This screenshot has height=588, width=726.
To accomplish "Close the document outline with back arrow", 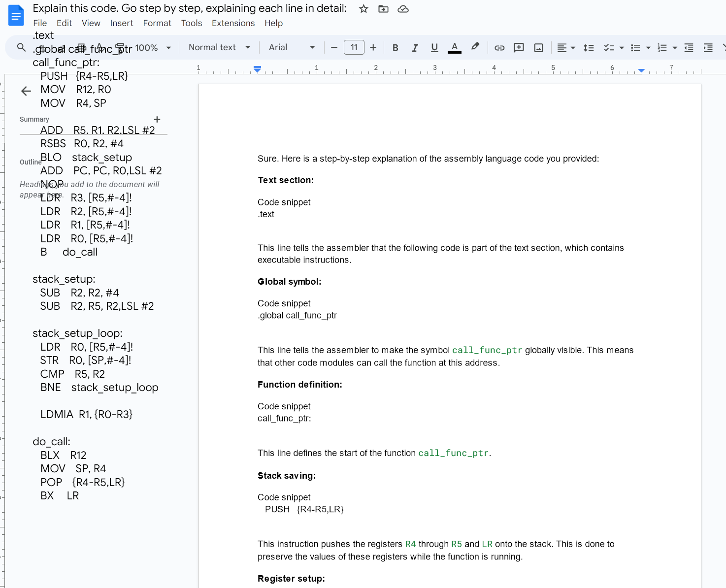I will 26,91.
